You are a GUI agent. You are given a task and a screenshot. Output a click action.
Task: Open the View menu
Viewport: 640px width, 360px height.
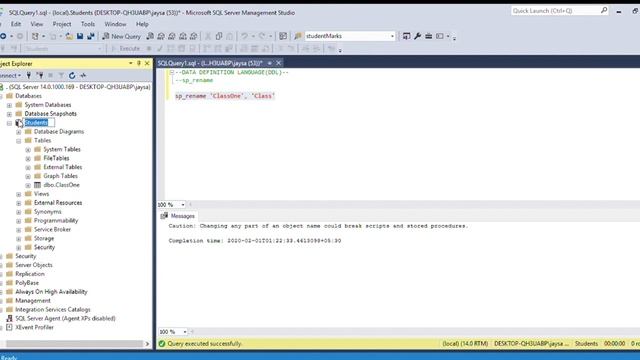point(37,24)
